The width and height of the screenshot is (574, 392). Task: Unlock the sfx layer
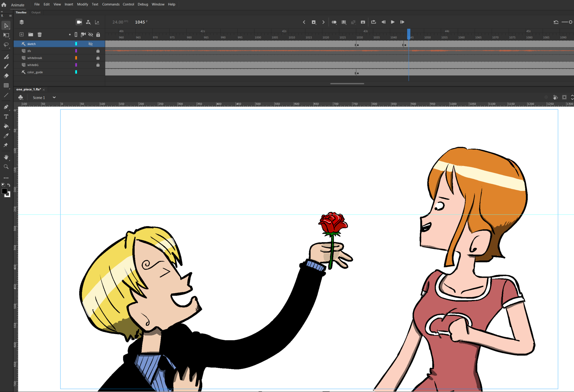pos(98,51)
